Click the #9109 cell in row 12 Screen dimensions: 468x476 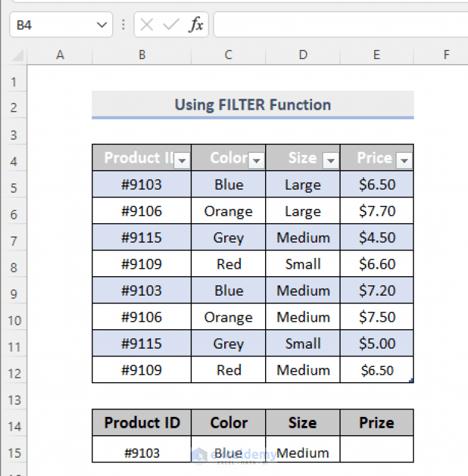[142, 370]
